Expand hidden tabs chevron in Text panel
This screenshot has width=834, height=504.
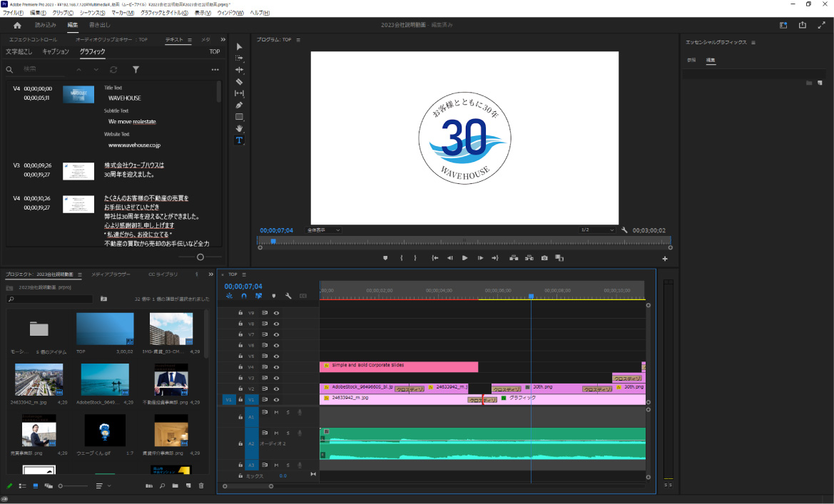[x=223, y=39]
